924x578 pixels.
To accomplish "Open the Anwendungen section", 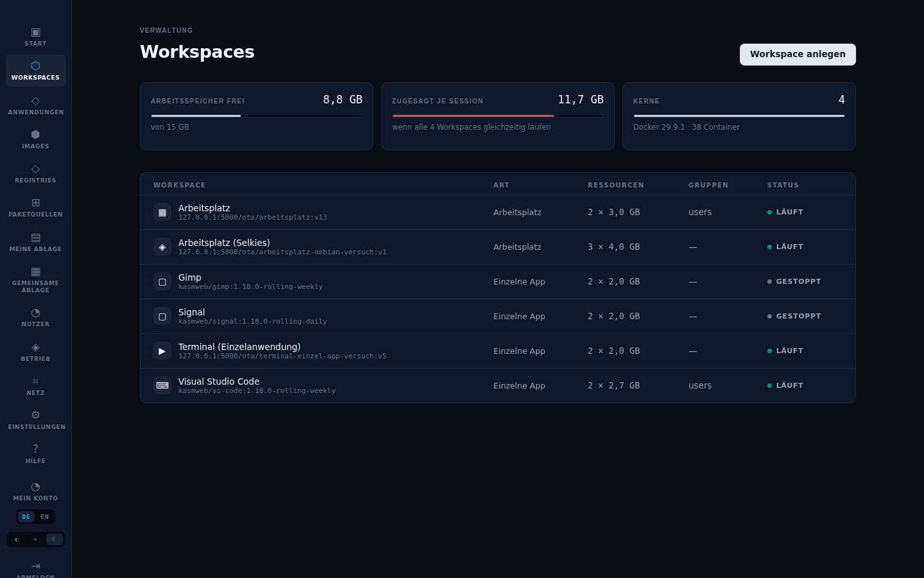I will (x=35, y=105).
